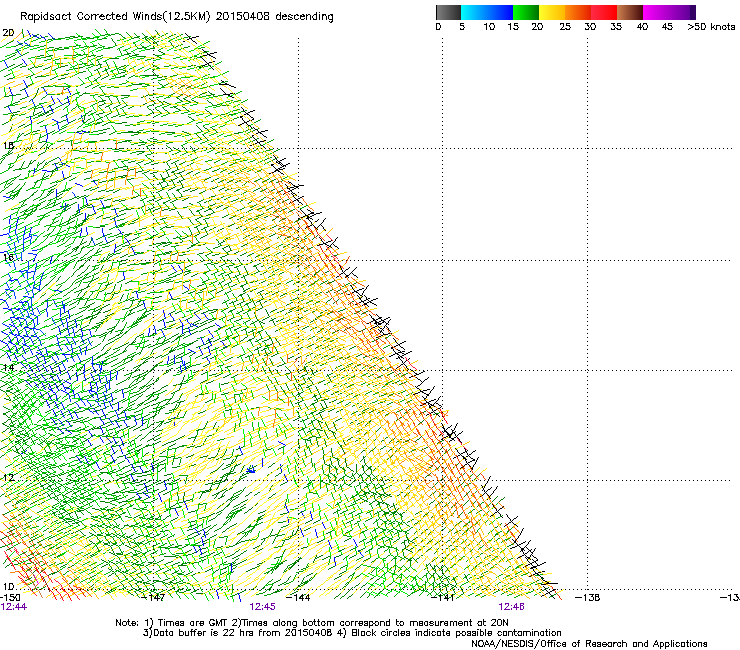Image resolution: width=740 pixels, height=650 pixels.
Task: Click the latitude label 16
Action: point(8,257)
